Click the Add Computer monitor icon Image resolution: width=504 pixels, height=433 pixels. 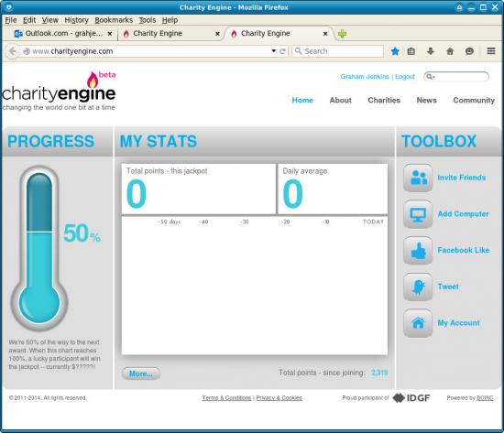[x=418, y=214]
